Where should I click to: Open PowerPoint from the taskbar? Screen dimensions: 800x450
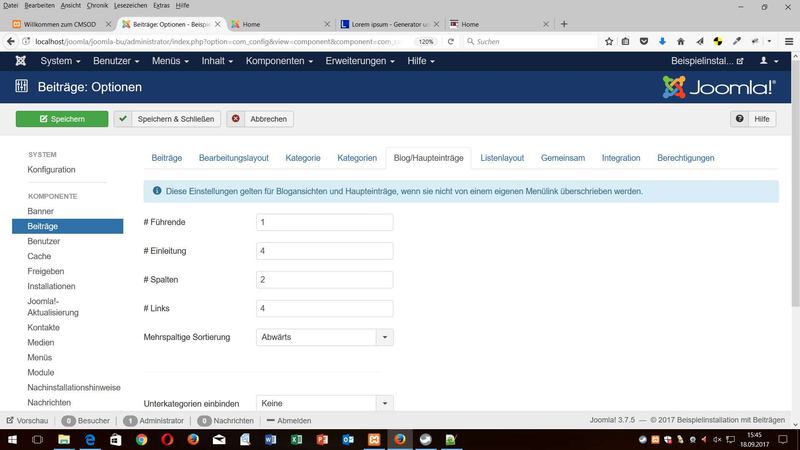click(x=322, y=439)
